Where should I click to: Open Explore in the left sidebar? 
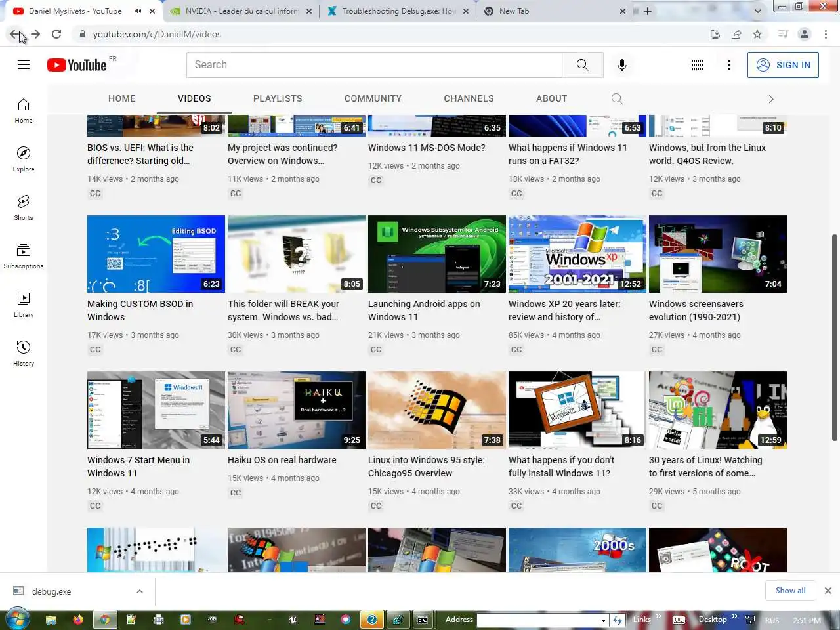(x=24, y=159)
